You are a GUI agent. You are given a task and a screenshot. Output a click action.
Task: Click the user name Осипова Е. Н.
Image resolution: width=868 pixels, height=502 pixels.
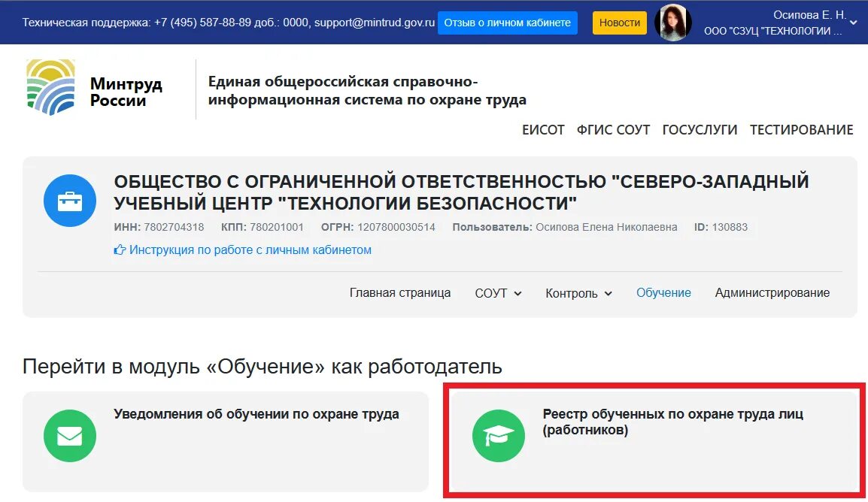point(809,15)
